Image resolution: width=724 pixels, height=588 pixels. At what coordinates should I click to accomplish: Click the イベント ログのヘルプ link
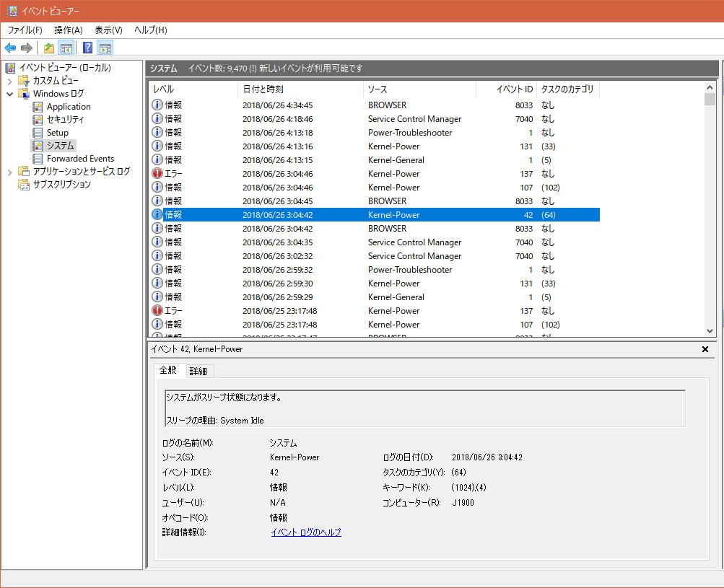pos(305,532)
